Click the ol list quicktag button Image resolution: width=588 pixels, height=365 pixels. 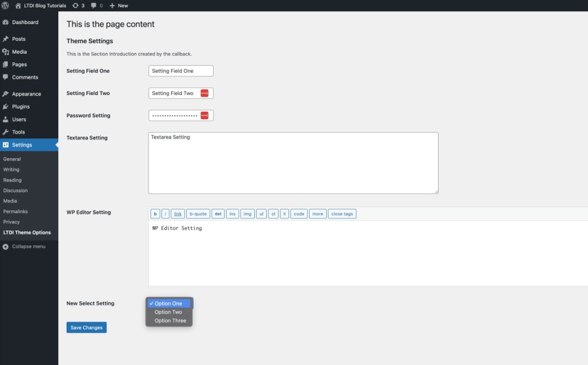pyautogui.click(x=273, y=214)
